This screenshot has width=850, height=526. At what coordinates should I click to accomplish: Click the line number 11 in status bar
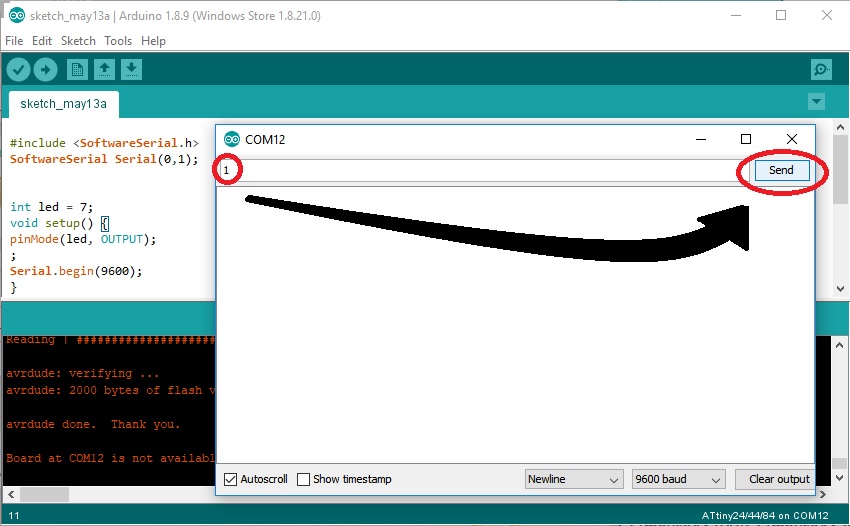[x=14, y=516]
